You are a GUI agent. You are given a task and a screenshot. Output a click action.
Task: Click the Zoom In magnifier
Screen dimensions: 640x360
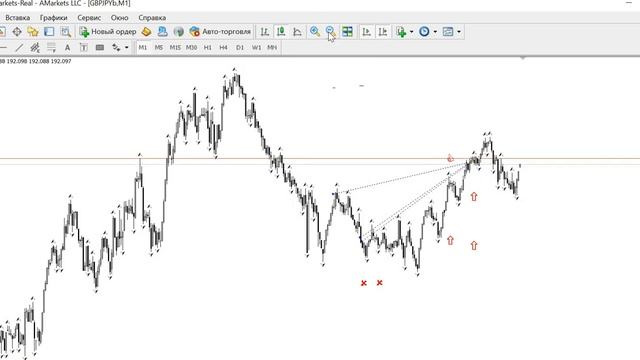coord(315,31)
